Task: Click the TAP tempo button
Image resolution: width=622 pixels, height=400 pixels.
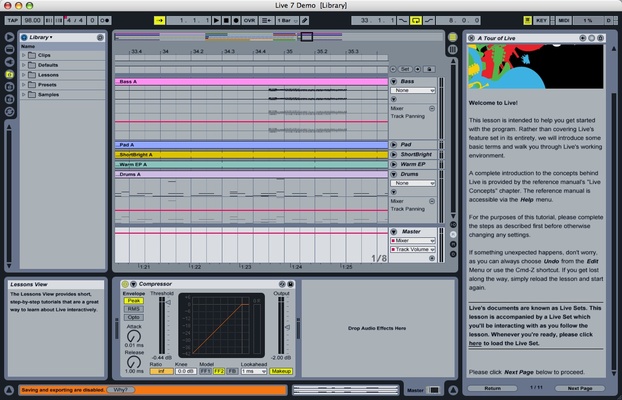Action: (13, 20)
